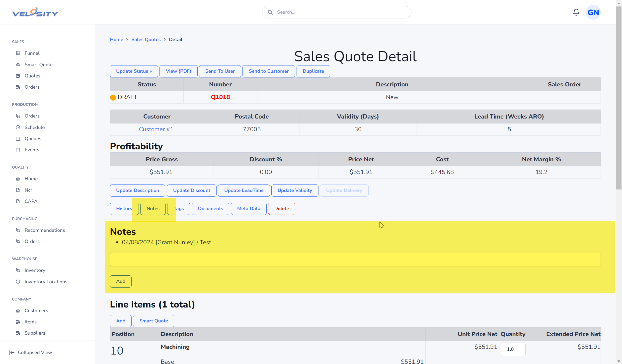The image size is (622, 364).
Task: Click the Quantity field showing 1.0
Action: point(513,349)
